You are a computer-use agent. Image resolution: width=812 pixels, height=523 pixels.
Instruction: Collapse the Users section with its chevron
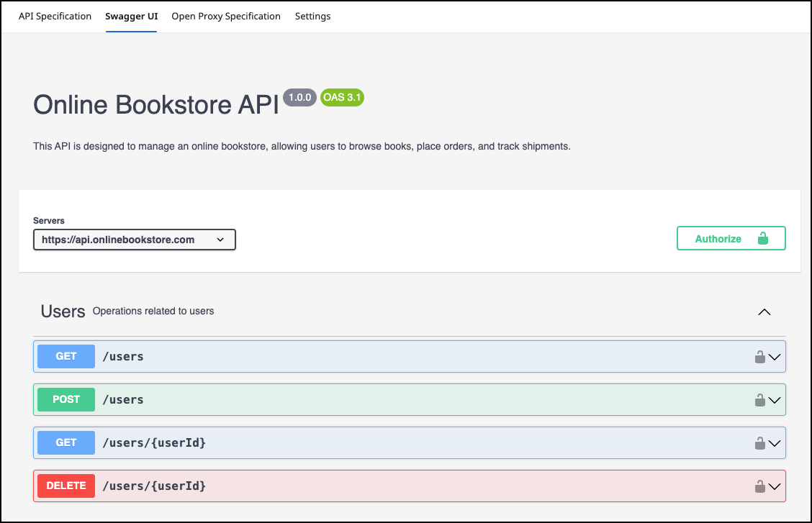[764, 311]
